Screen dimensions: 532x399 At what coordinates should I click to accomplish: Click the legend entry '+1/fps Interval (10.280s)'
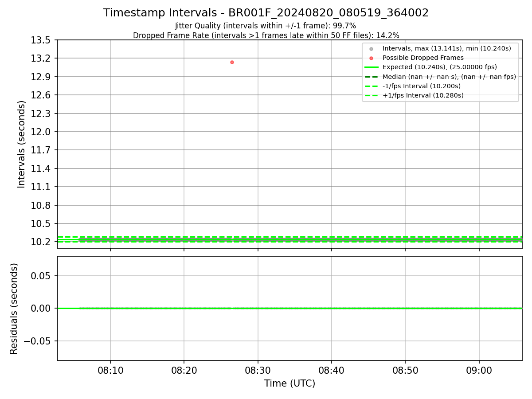coord(423,95)
